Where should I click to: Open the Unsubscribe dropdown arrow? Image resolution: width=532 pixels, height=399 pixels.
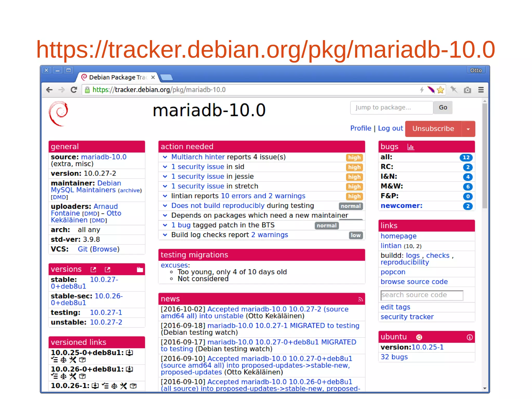[468, 129]
